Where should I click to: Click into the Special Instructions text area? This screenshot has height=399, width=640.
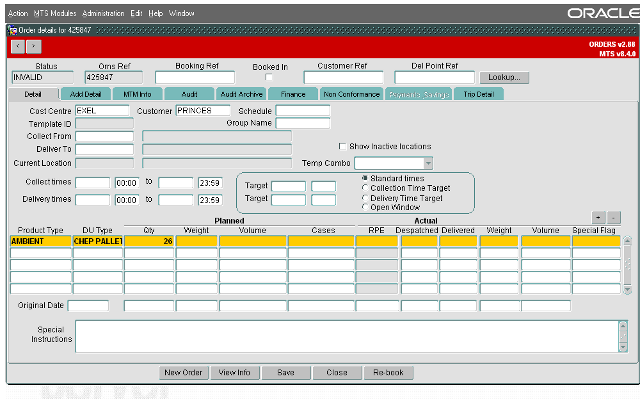347,337
